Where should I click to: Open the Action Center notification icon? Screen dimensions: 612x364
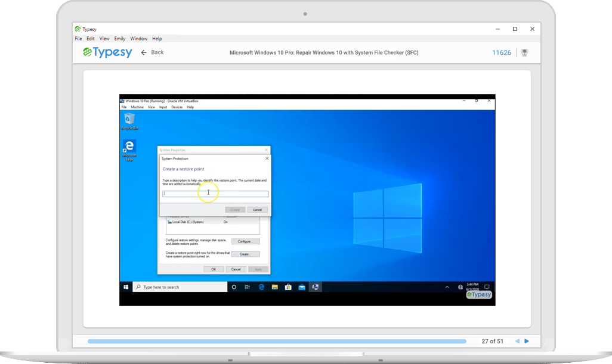pyautogui.click(x=487, y=287)
